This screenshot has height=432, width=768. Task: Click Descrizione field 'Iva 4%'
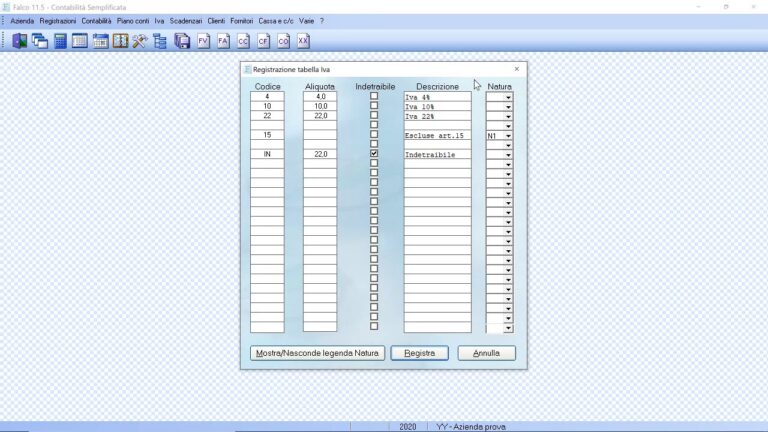437,97
